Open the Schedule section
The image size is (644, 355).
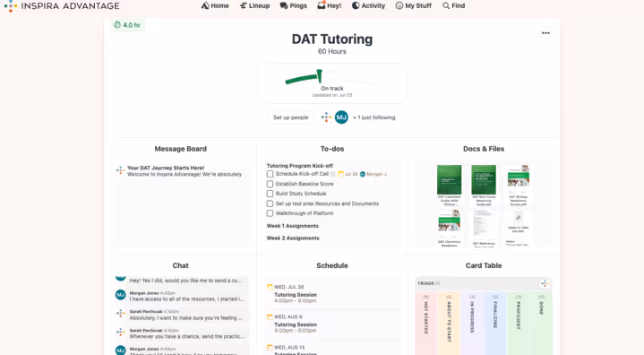click(x=332, y=265)
